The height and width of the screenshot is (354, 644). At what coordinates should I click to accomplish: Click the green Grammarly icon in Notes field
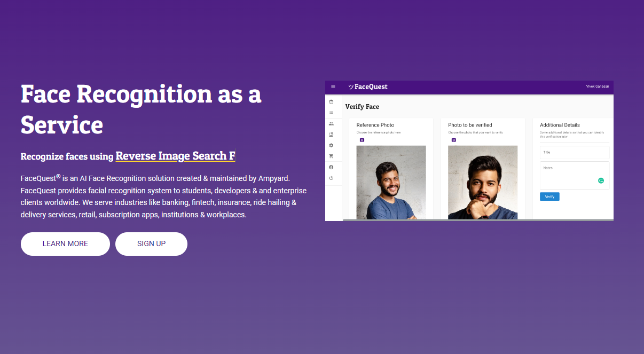(x=601, y=180)
